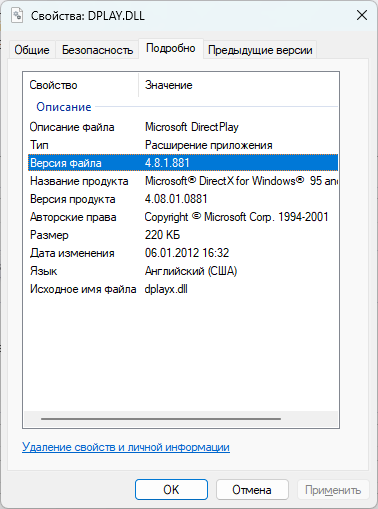378x509 pixels.
Task: Select the Тип property row
Action: [183, 145]
